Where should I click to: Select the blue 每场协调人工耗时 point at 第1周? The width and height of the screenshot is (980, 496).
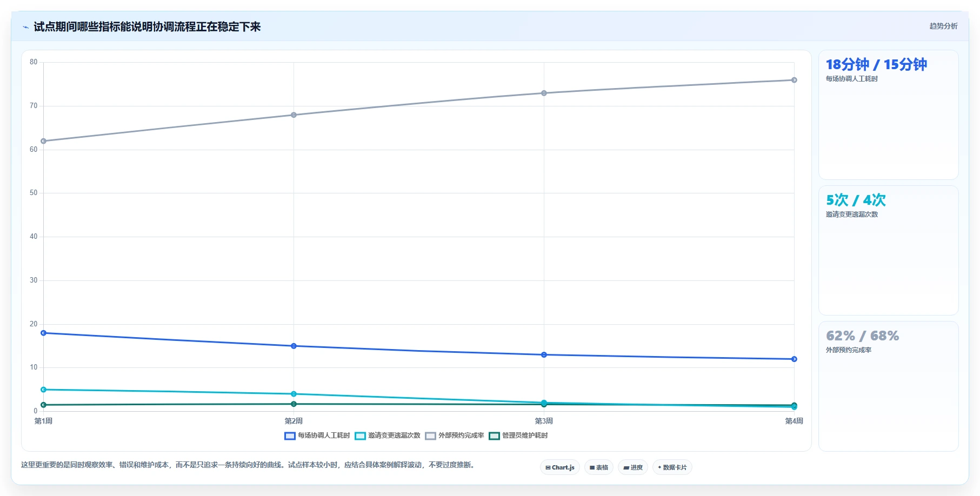(x=44, y=333)
